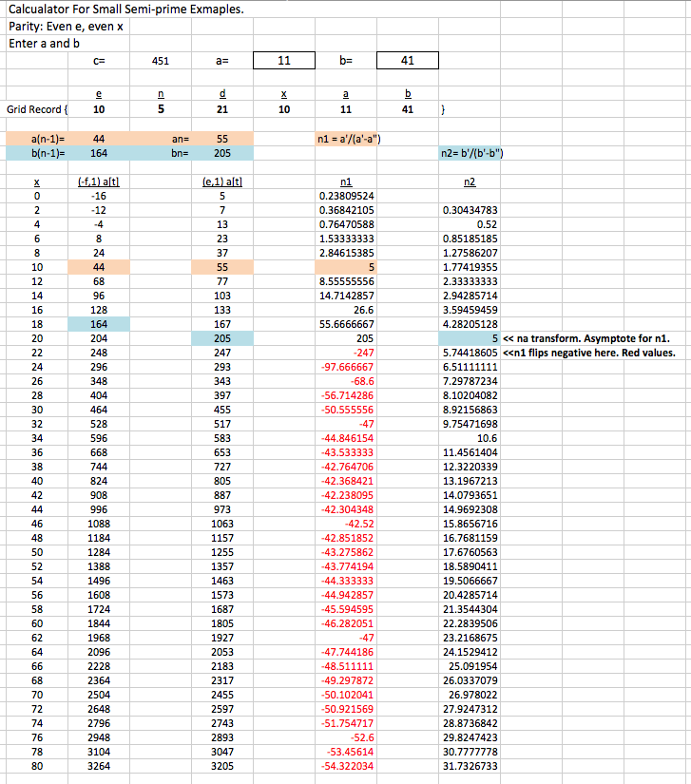Click the red n1 value -247
Viewport: 691px width, 784px height.
click(x=346, y=353)
